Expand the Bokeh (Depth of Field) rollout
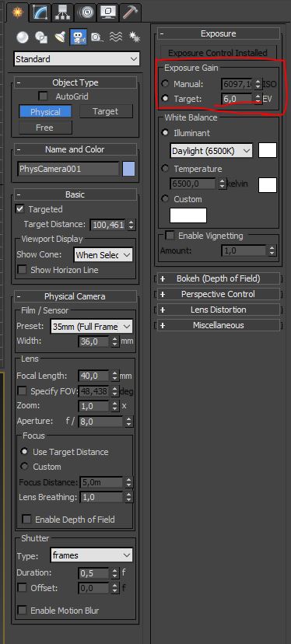291x644 pixels. point(218,278)
